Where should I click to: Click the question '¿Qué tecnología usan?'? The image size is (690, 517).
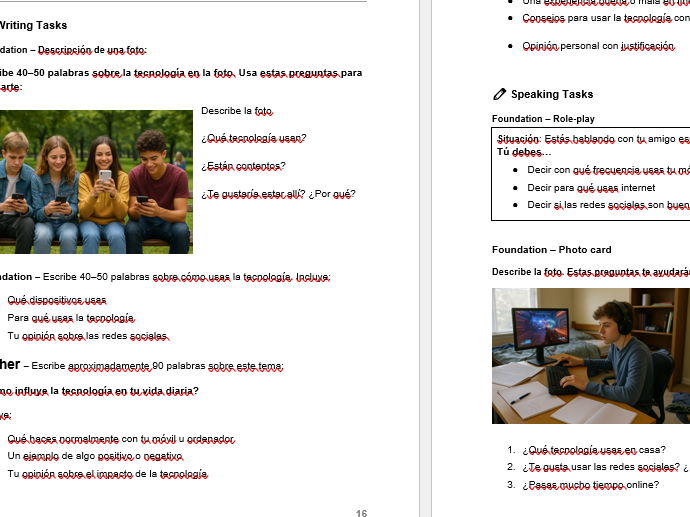tap(254, 138)
